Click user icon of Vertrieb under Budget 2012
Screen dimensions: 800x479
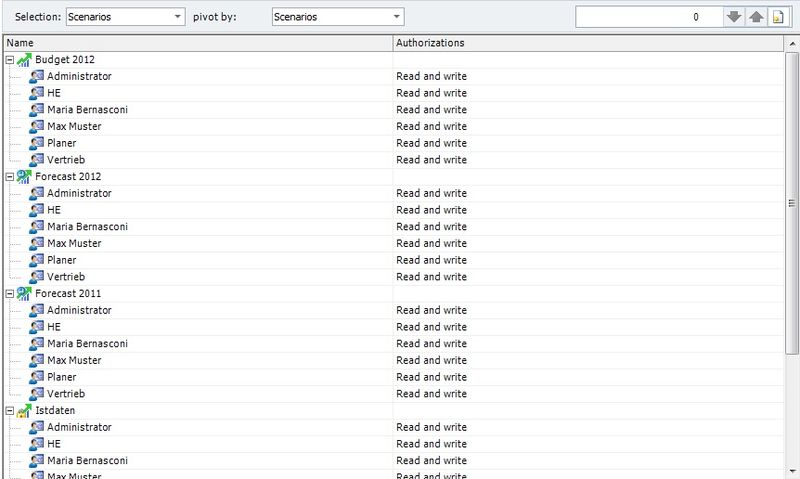point(36,160)
